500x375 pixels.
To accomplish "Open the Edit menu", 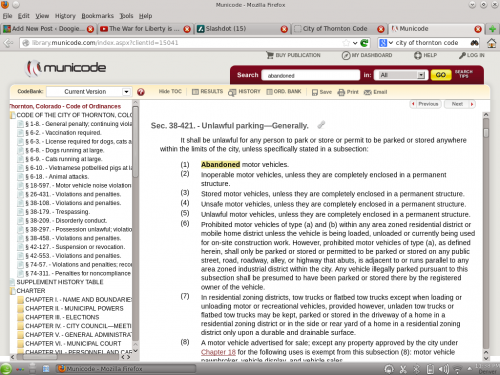I will (23, 16).
